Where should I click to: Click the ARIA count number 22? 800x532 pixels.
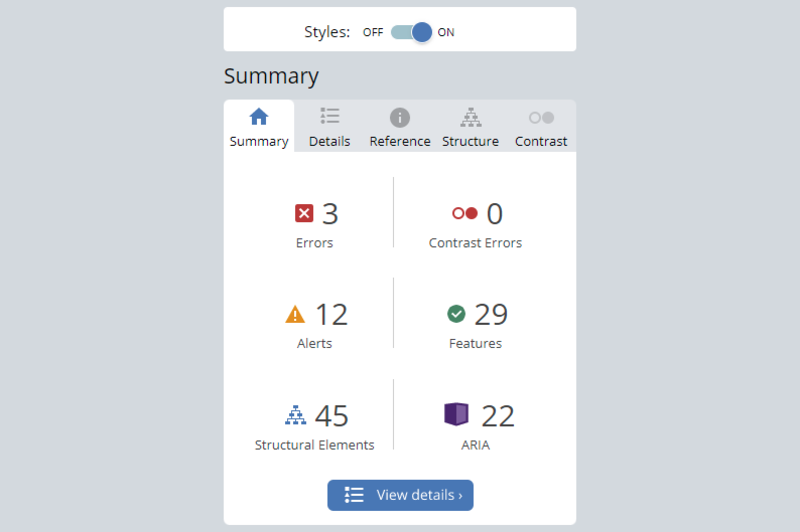[x=498, y=414]
